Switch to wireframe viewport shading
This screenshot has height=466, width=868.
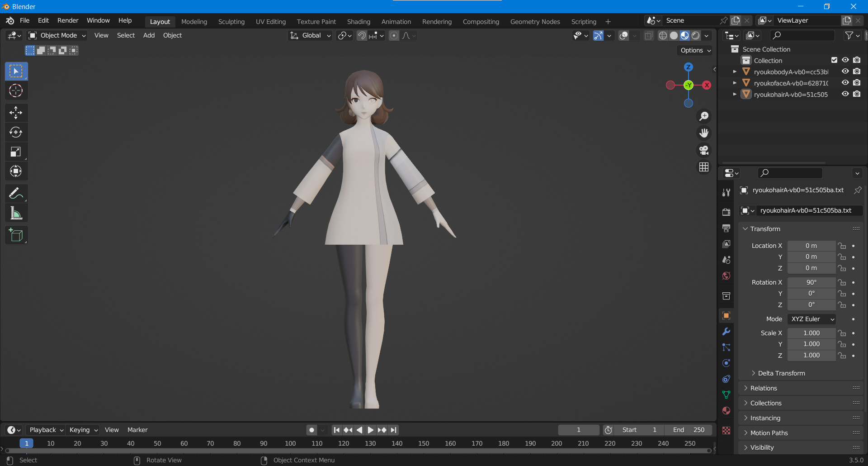663,36
